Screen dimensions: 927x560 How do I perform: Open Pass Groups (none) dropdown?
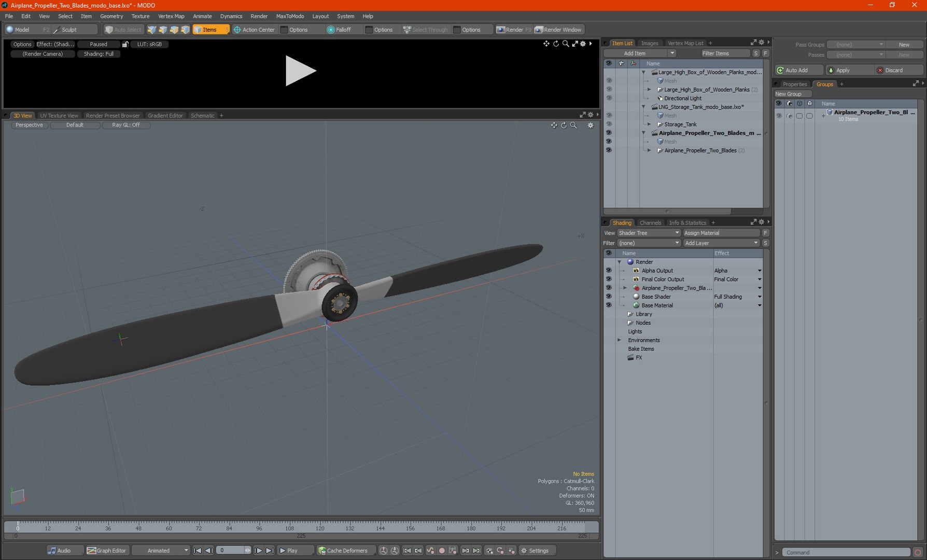[x=856, y=45]
